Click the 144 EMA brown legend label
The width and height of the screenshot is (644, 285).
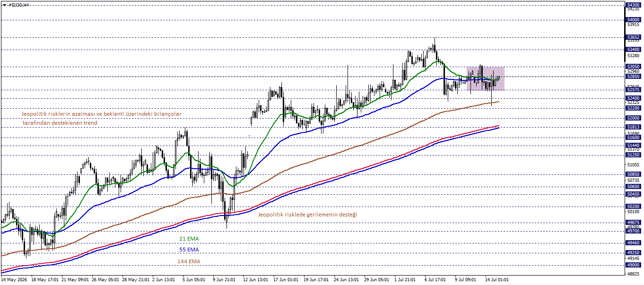pyautogui.click(x=189, y=261)
